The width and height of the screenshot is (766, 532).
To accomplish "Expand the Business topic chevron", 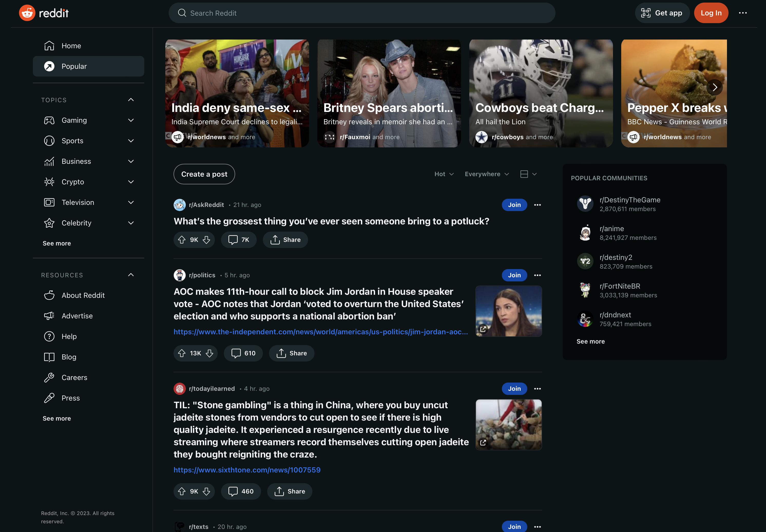I will pyautogui.click(x=131, y=161).
